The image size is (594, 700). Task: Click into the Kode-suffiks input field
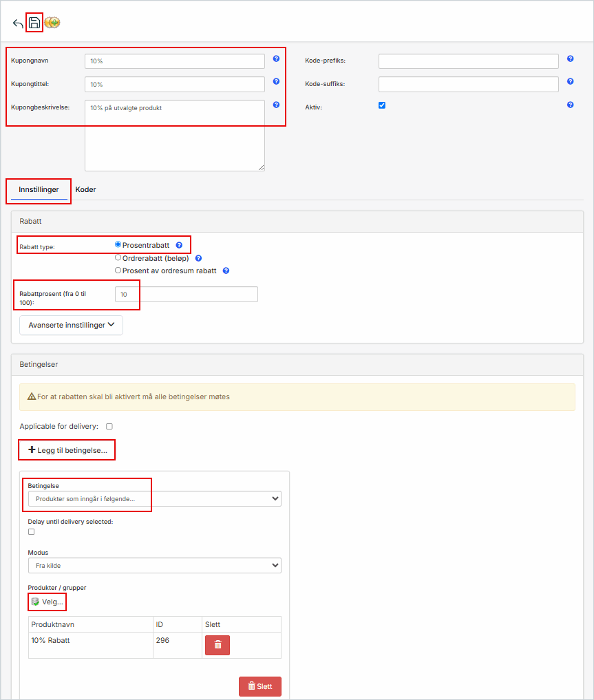coord(468,84)
